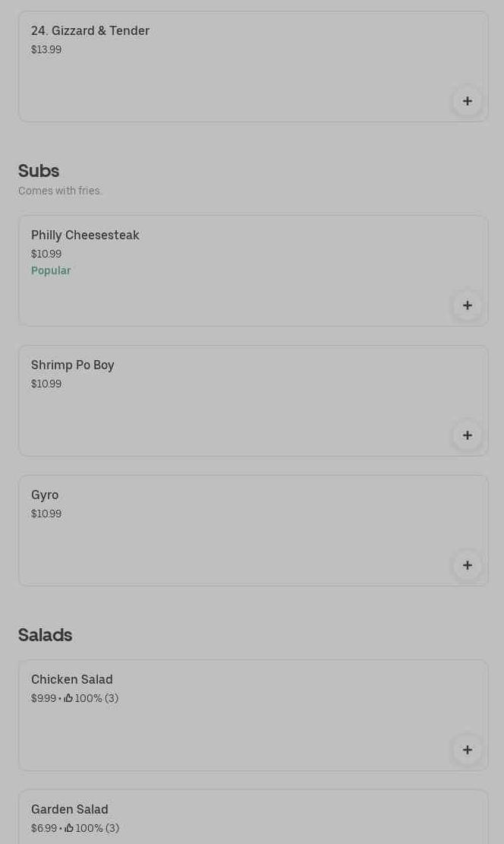Add Gizzard & Tender using plus icon
This screenshot has height=844, width=504.
pos(468,101)
